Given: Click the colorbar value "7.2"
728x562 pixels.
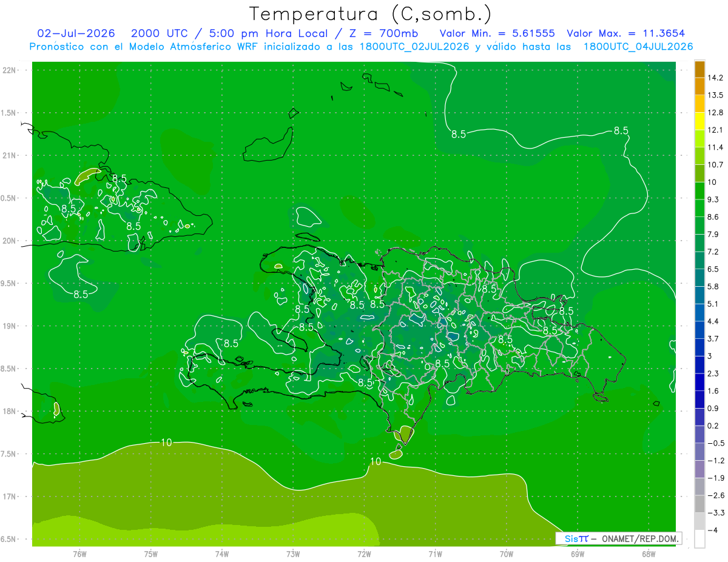Looking at the screenshot, I should click(x=713, y=252).
